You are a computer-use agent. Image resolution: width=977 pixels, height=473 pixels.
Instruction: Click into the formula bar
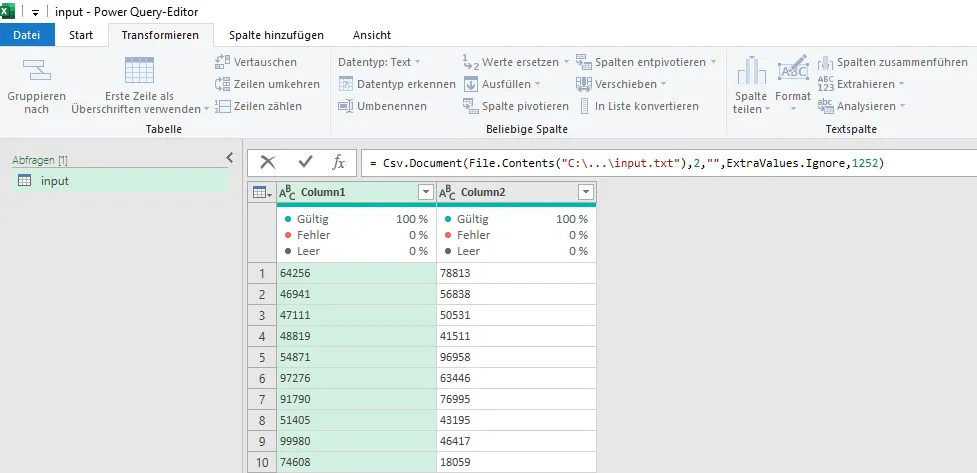tap(668, 163)
